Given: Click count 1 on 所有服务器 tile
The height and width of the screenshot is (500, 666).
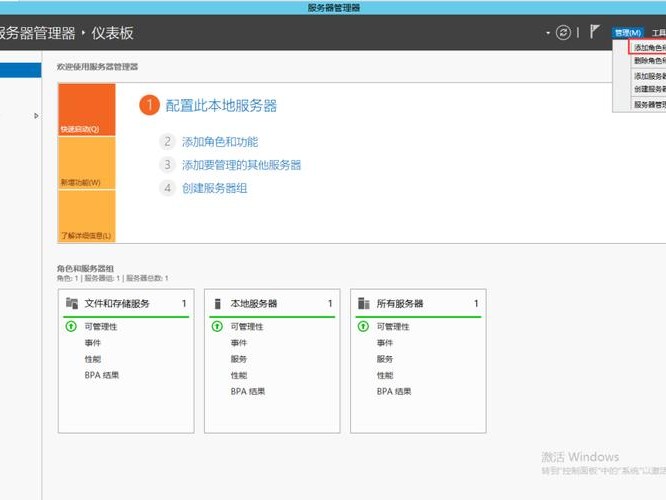Looking at the screenshot, I should [476, 303].
